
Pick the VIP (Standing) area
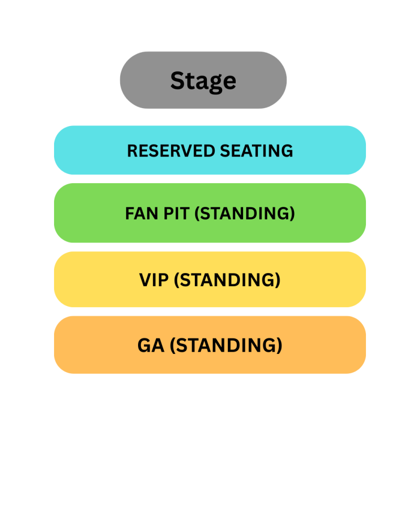(x=210, y=279)
